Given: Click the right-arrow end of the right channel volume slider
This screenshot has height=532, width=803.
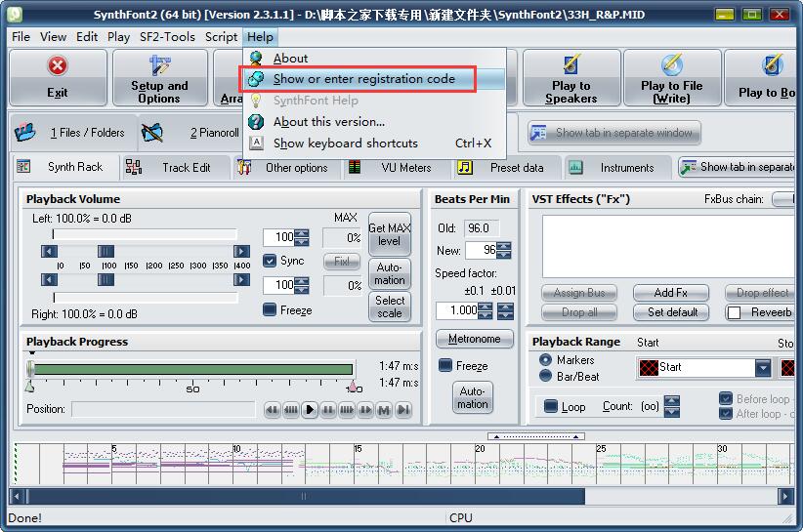Looking at the screenshot, I should click(241, 280).
